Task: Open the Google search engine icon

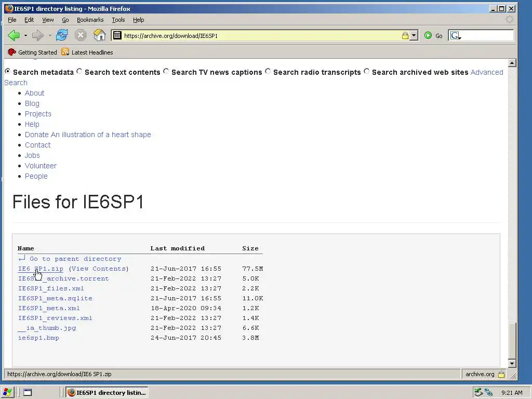Action: click(455, 35)
